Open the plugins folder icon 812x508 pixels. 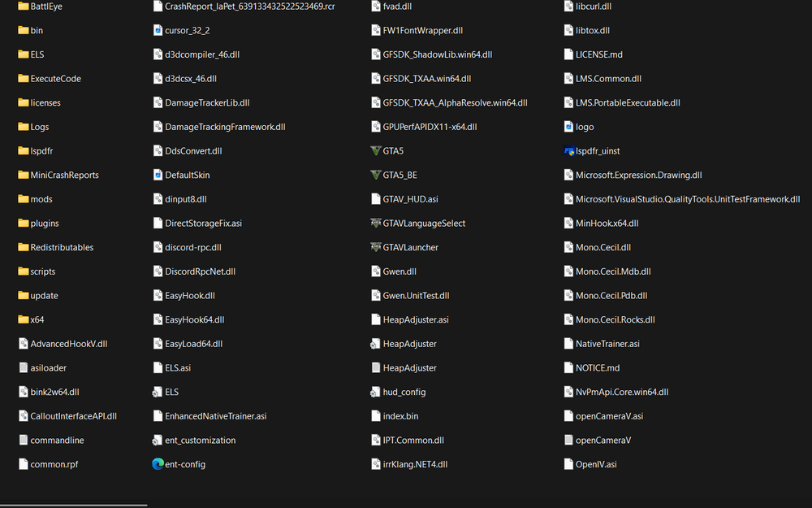[x=24, y=224]
